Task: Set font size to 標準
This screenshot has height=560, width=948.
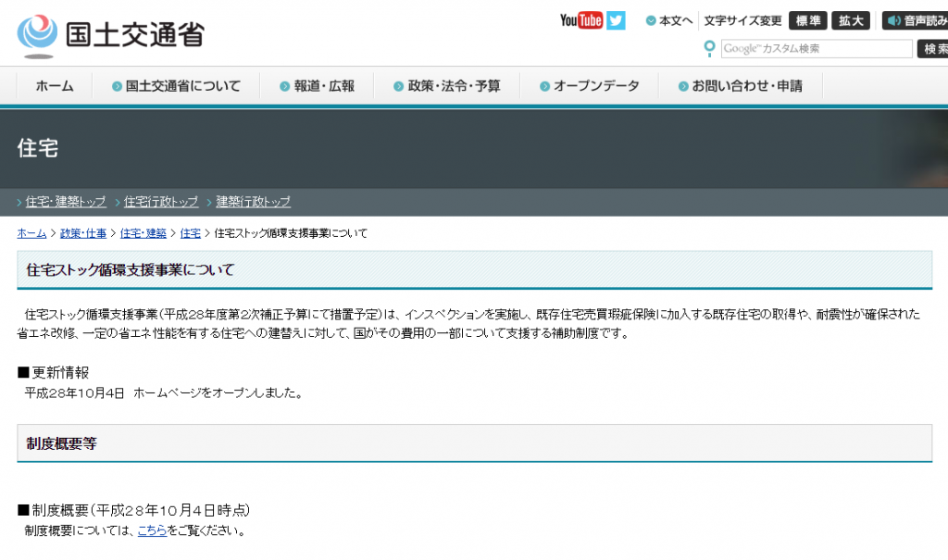Action: (807, 19)
